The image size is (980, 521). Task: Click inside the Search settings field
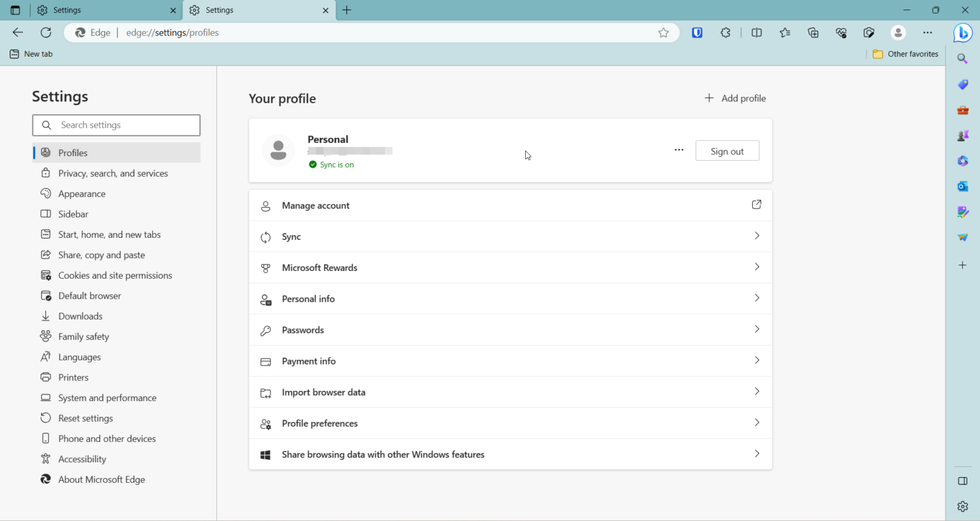116,125
